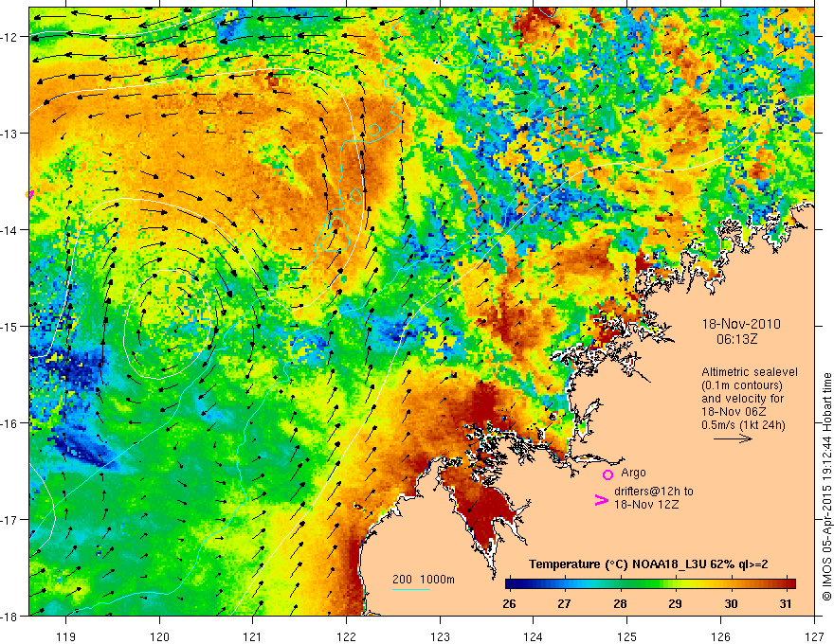Click the 'Argo' legend label
Screen dimensions: 834x644
(x=633, y=473)
